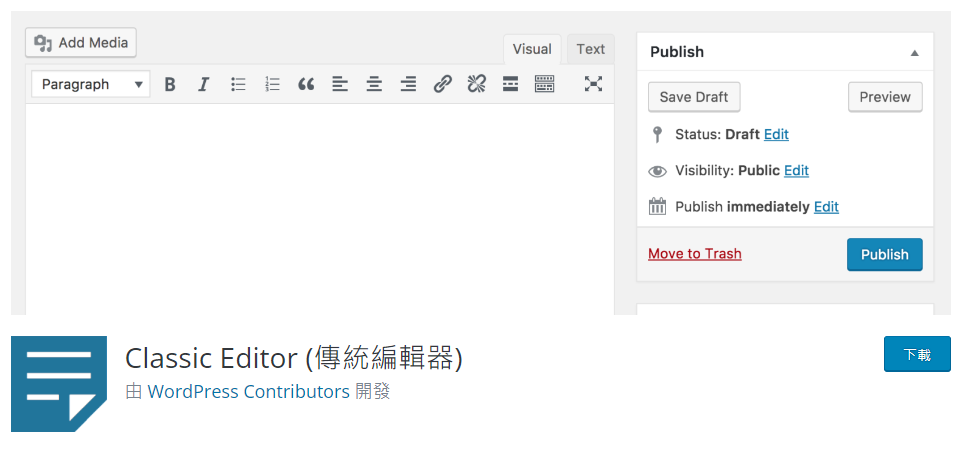
Task: Remove link with the unlink icon
Action: 476,84
